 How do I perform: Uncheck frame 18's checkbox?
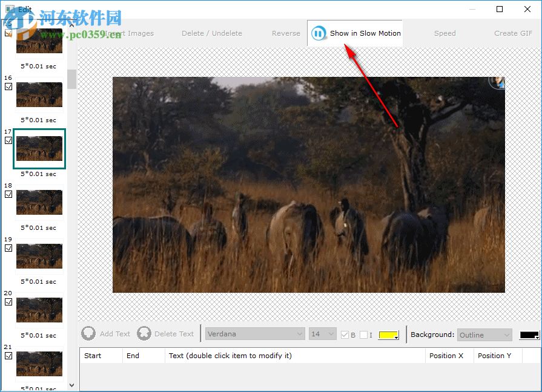coord(8,194)
